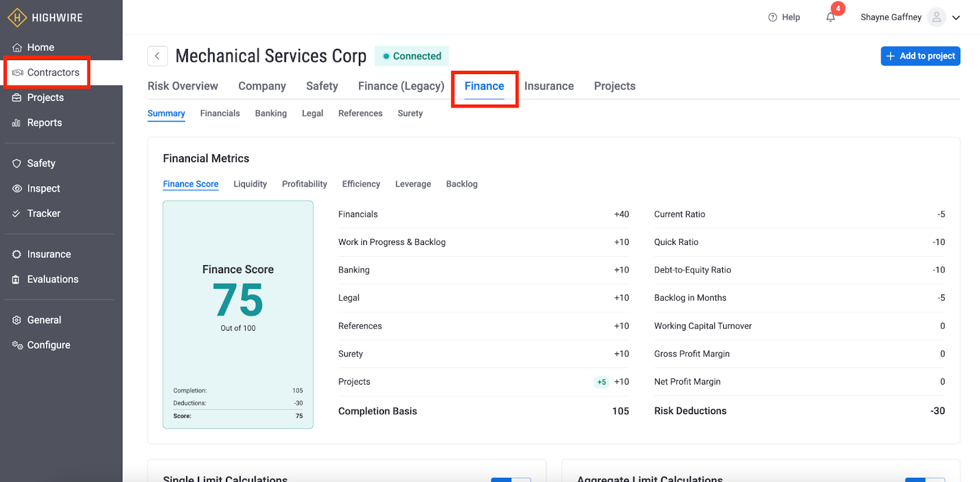This screenshot has height=482, width=980.
Task: Open the Home page from sidebar
Action: 40,47
